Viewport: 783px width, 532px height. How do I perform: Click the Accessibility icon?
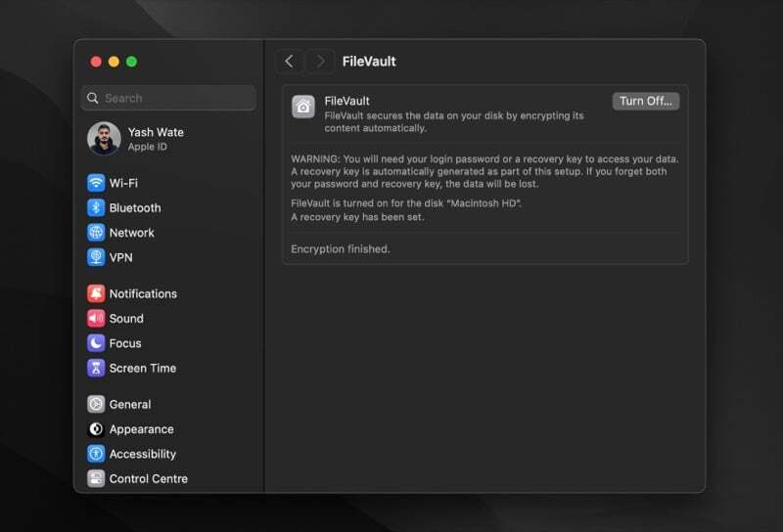click(96, 454)
